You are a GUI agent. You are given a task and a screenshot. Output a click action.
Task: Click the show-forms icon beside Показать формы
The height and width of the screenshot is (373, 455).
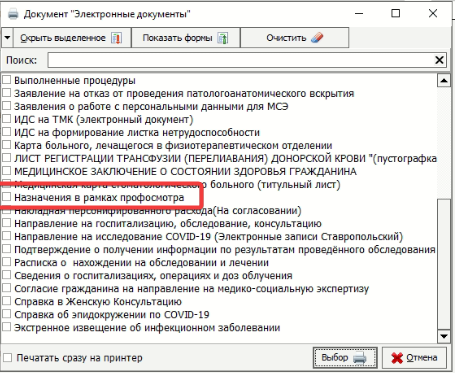(x=223, y=38)
